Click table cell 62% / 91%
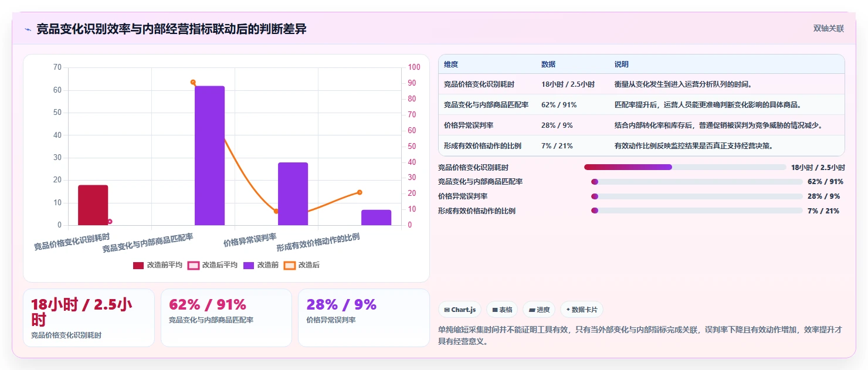The width and height of the screenshot is (868, 370). pyautogui.click(x=559, y=105)
